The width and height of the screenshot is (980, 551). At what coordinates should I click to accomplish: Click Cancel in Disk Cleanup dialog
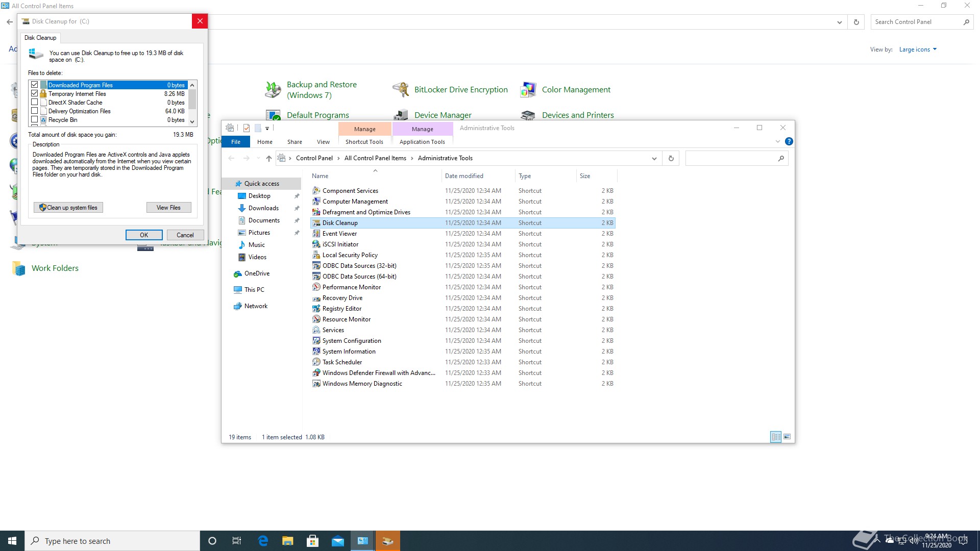pyautogui.click(x=185, y=235)
